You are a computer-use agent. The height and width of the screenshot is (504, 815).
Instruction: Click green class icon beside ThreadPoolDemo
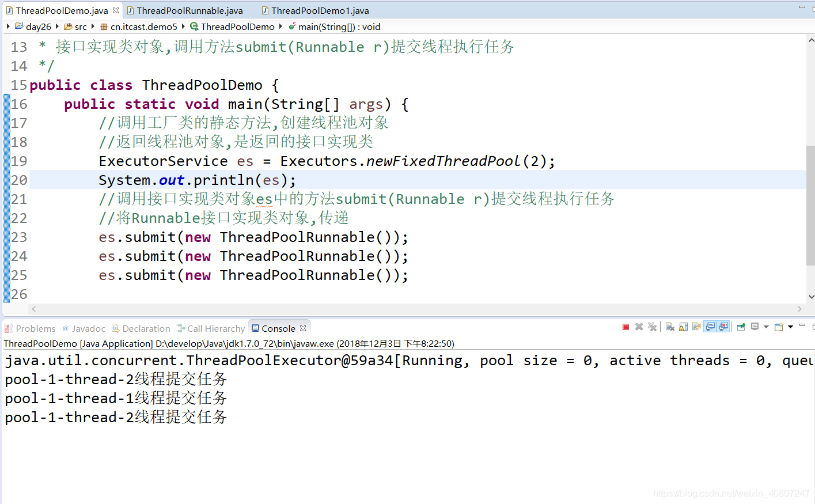pyautogui.click(x=194, y=26)
